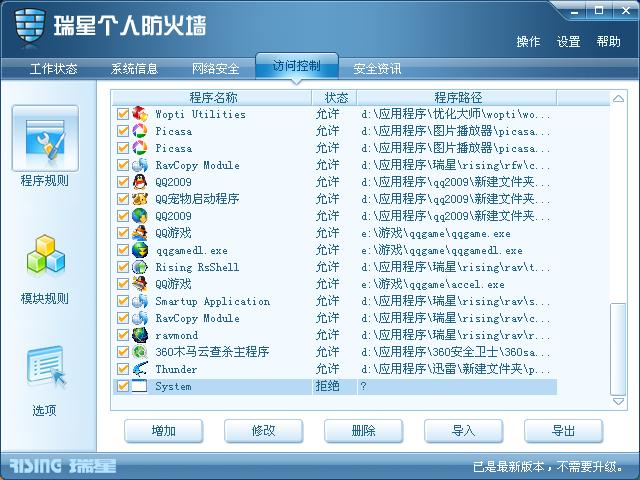The height and width of the screenshot is (480, 640).
Task: Toggle the ravmond rule checkbox
Action: pos(122,335)
